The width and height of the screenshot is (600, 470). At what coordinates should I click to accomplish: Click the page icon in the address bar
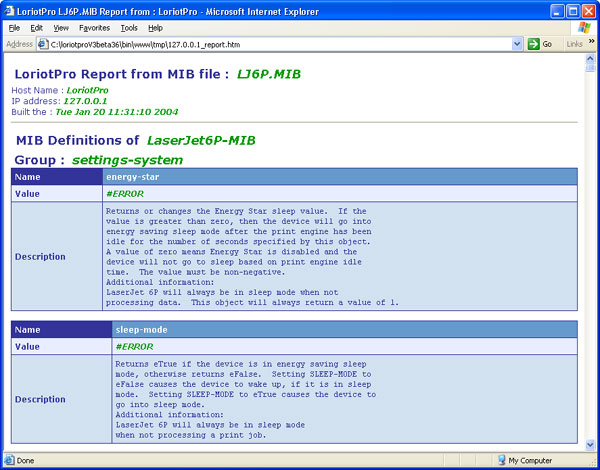(45, 44)
